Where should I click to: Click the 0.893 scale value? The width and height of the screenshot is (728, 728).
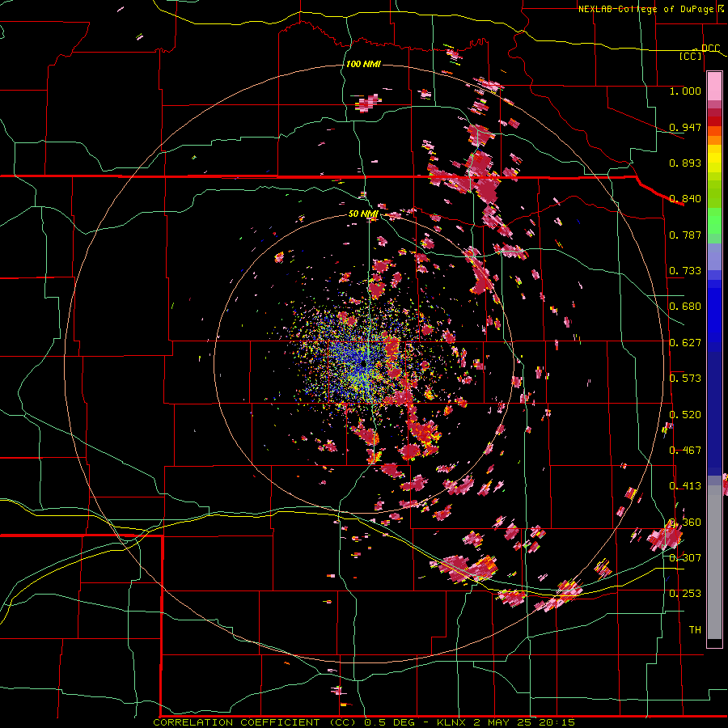pyautogui.click(x=685, y=163)
